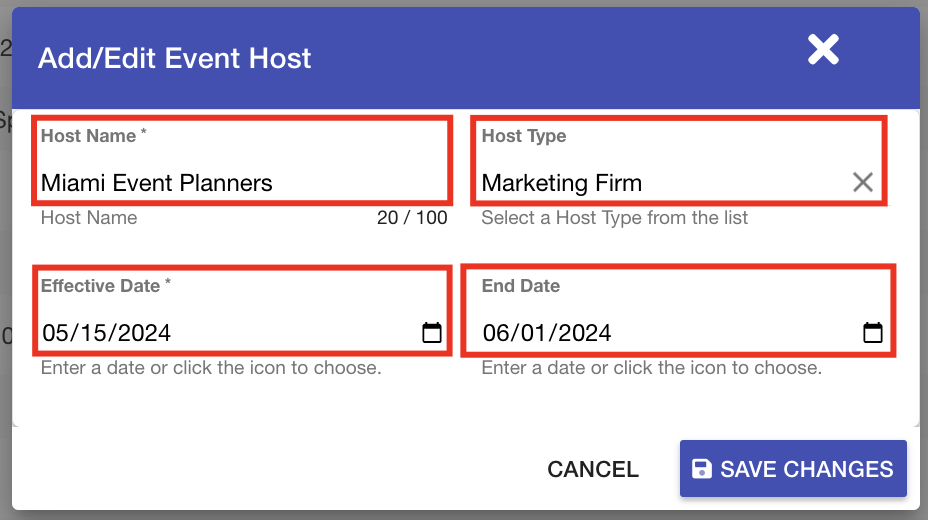Screen dimensions: 928x520
Task: Click the Add/Edit Event Host dialog title
Action: [x=175, y=59]
